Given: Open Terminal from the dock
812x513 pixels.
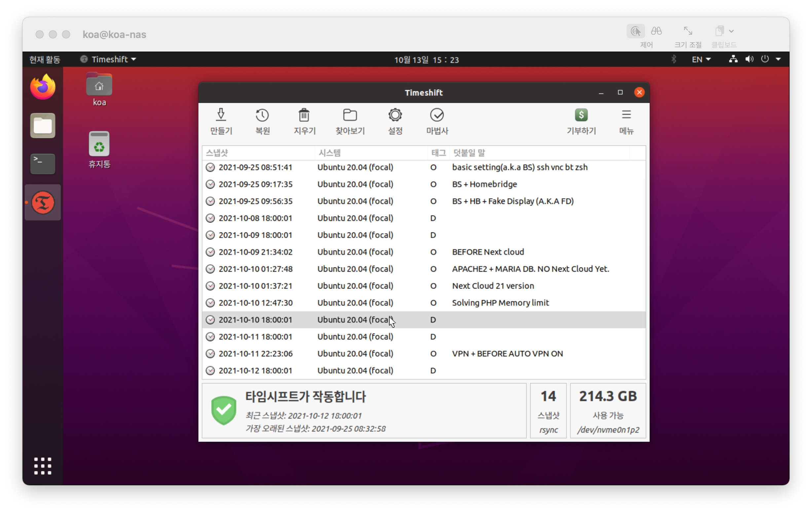Looking at the screenshot, I should (x=43, y=164).
